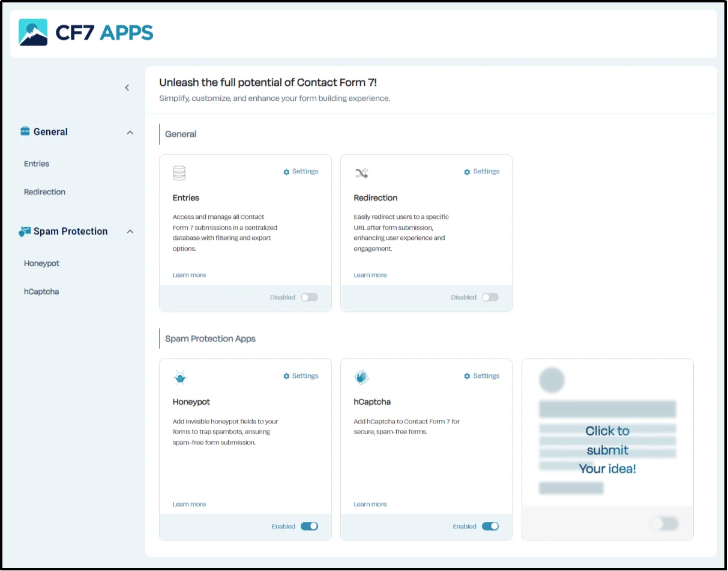The image size is (728, 571).
Task: Click the Enabled label on Honeypot card
Action: tap(283, 527)
